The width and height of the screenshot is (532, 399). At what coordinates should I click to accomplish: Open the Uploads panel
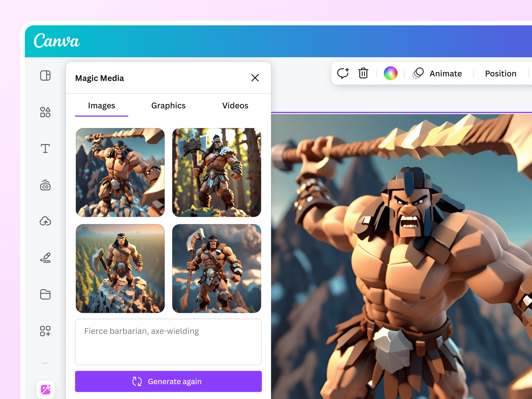point(45,221)
